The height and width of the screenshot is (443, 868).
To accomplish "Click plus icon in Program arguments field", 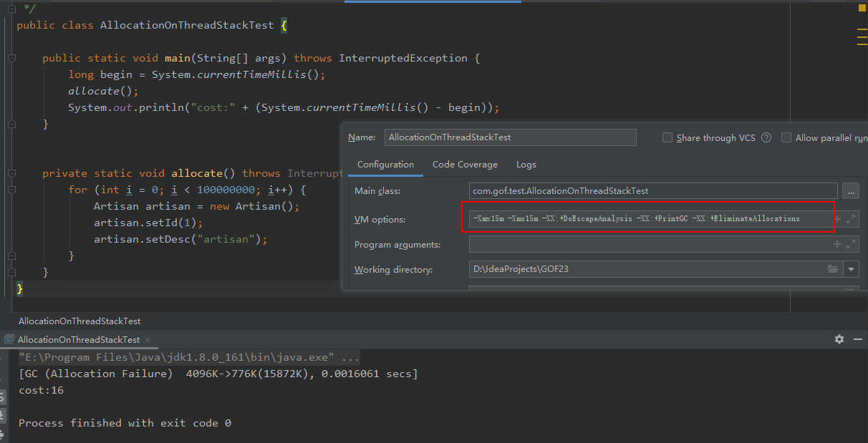I will coord(837,244).
